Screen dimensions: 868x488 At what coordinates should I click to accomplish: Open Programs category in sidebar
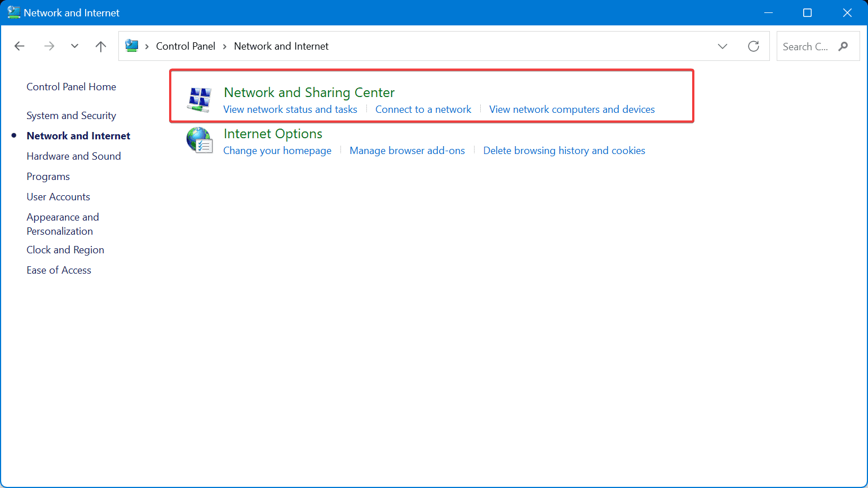click(x=48, y=177)
